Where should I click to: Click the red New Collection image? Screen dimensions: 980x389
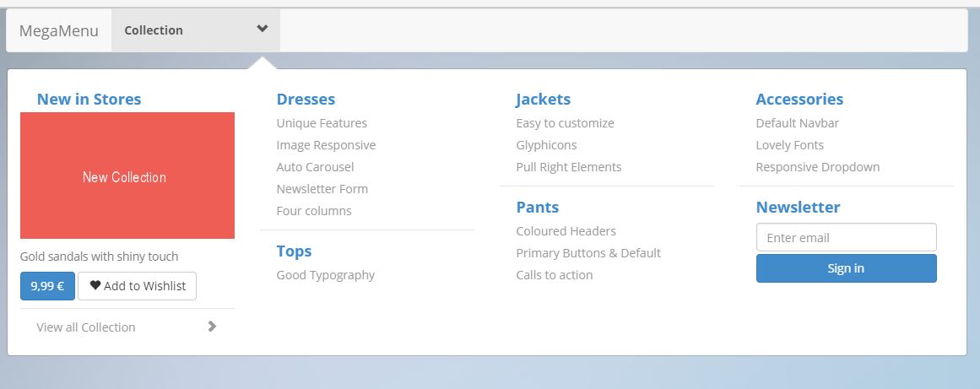(x=127, y=176)
